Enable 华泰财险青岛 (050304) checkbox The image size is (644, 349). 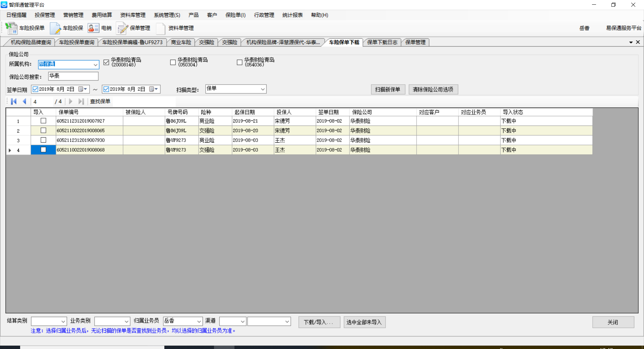(x=173, y=62)
